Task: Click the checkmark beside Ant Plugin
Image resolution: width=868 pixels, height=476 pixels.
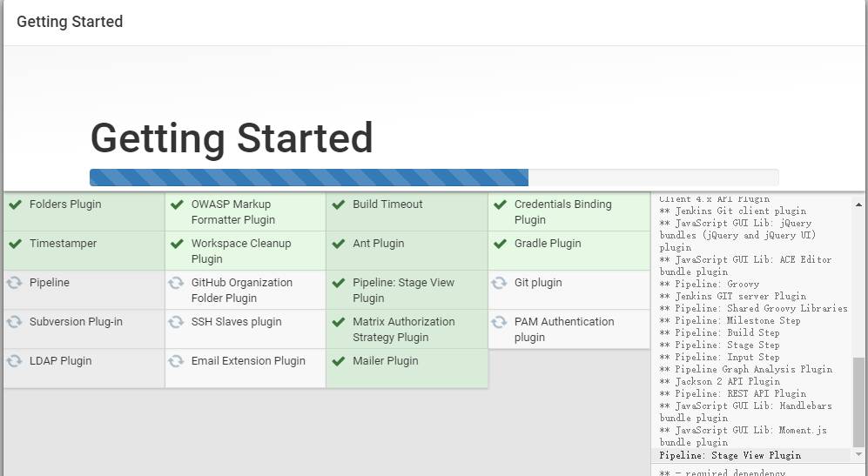Action: 338,244
